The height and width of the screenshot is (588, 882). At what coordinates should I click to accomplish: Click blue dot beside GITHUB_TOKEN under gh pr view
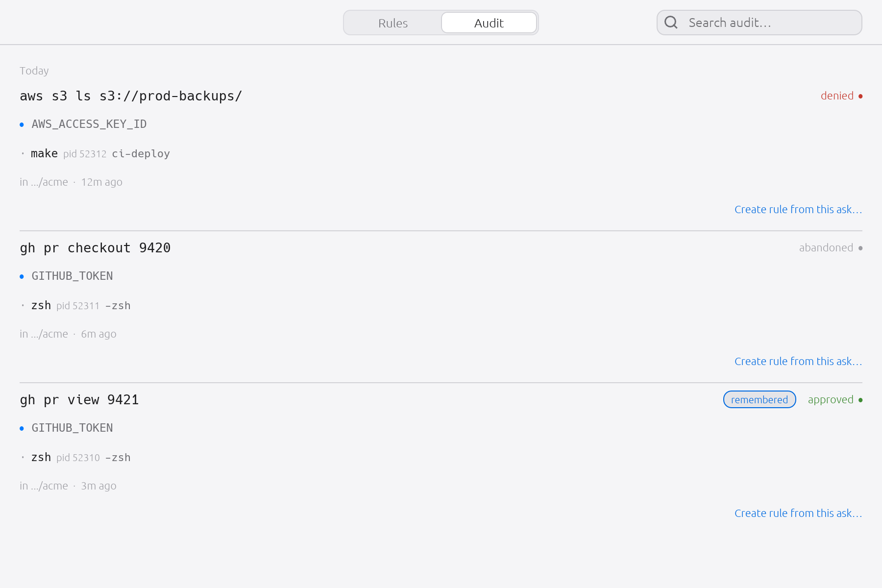[x=22, y=428]
